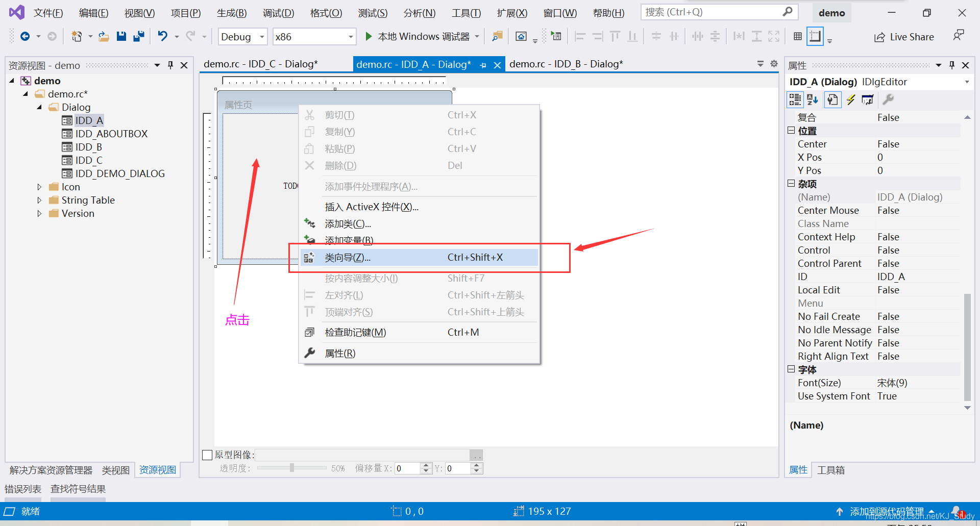Click the wrench icon in Properties toolbar
Screen dimensions: 980x526
[888, 99]
